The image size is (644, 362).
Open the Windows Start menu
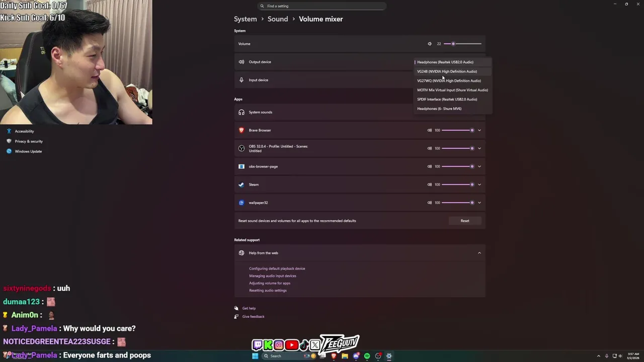[255, 356]
